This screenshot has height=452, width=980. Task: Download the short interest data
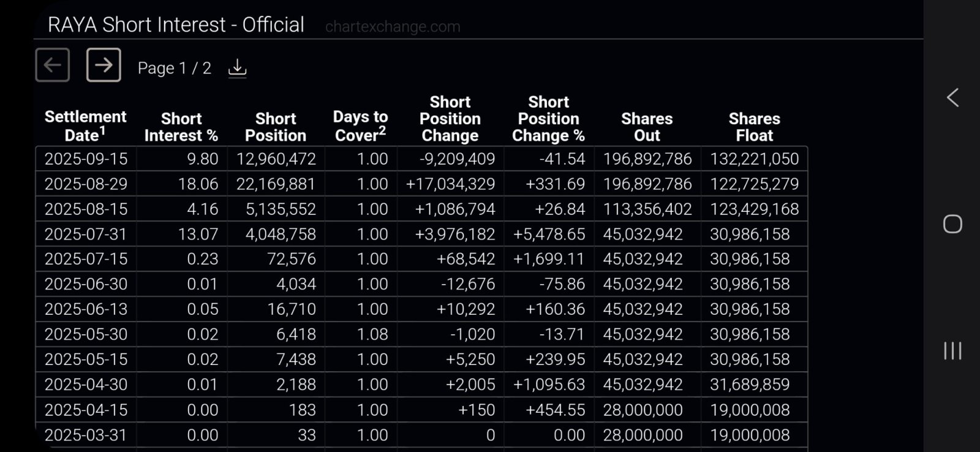(x=237, y=68)
